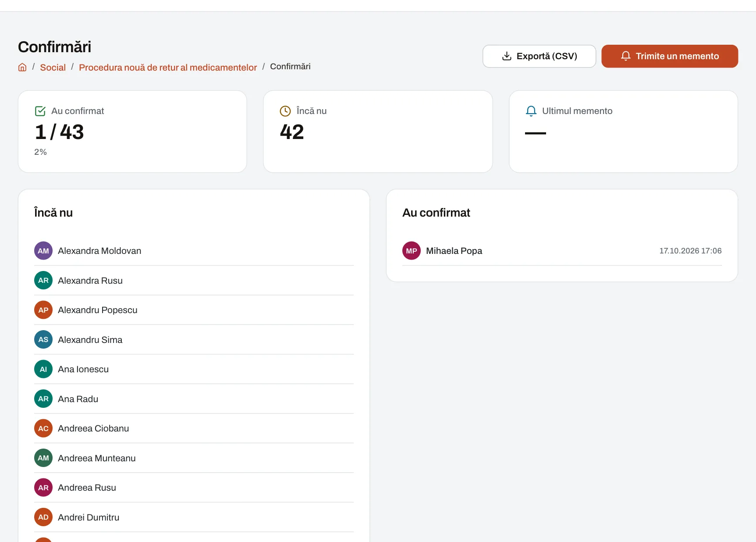Click Andreea Munteanu's green AM avatar
Image resolution: width=756 pixels, height=542 pixels.
(43, 458)
